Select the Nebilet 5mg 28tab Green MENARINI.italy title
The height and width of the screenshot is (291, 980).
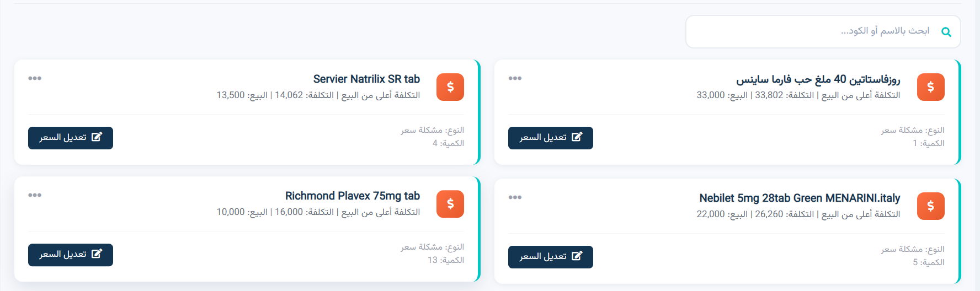800,198
